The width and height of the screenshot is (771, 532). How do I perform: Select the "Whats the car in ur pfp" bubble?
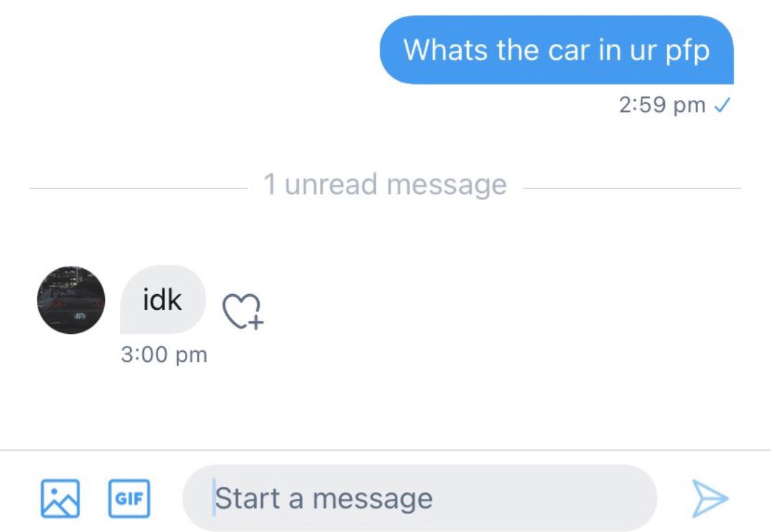(556, 50)
